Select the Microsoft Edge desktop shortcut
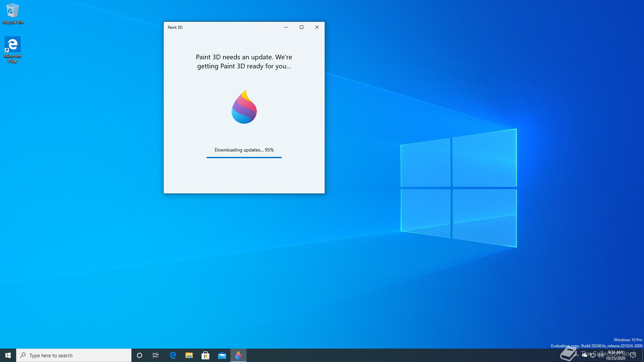 pyautogui.click(x=12, y=50)
